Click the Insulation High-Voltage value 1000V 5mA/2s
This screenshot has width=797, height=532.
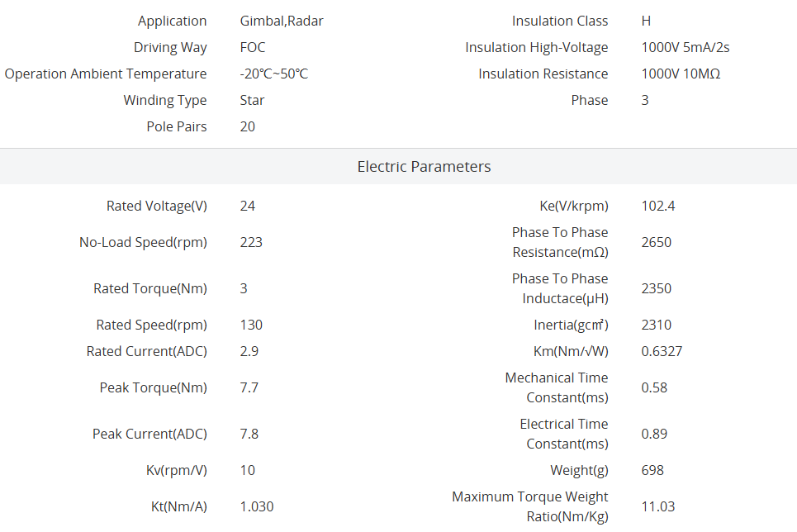tap(685, 48)
